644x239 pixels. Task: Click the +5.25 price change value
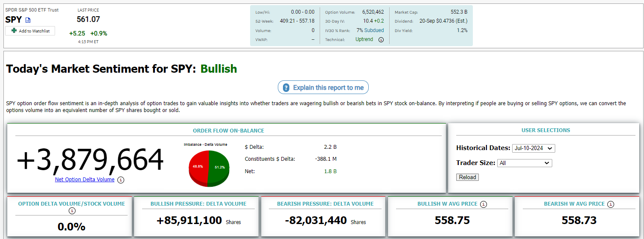pos(77,33)
